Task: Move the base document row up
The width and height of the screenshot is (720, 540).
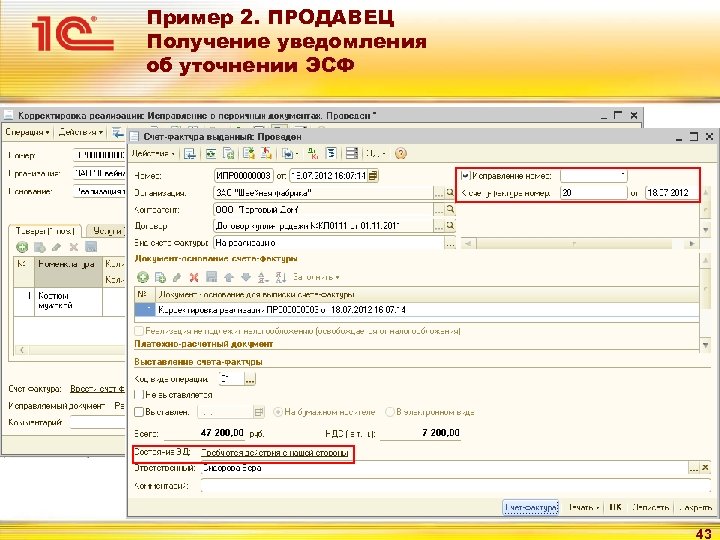Action: (x=229, y=277)
